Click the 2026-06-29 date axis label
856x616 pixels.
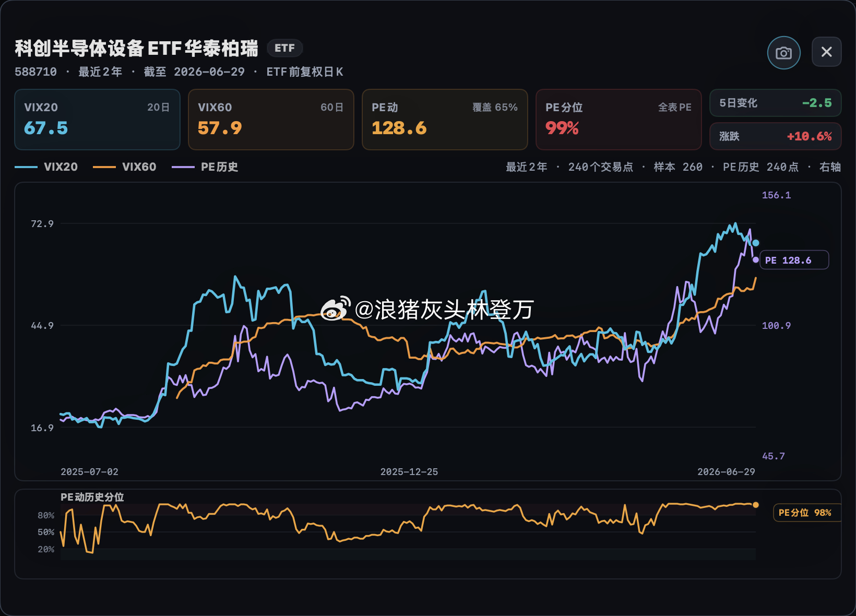[x=726, y=471]
